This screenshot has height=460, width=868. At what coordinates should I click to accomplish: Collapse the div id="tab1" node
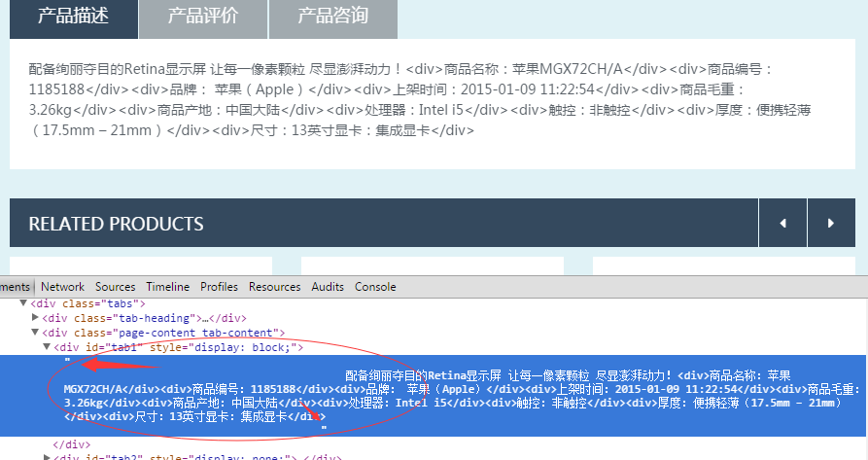tap(47, 346)
